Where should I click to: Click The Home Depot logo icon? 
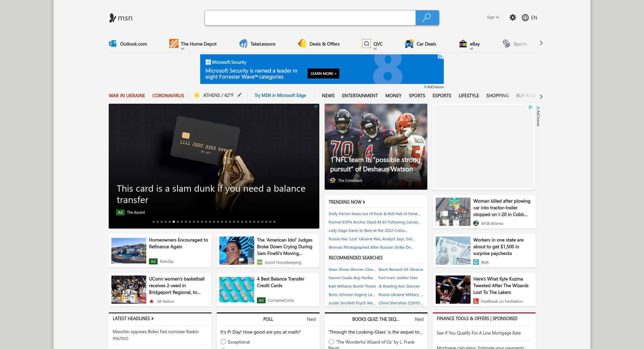pos(174,44)
